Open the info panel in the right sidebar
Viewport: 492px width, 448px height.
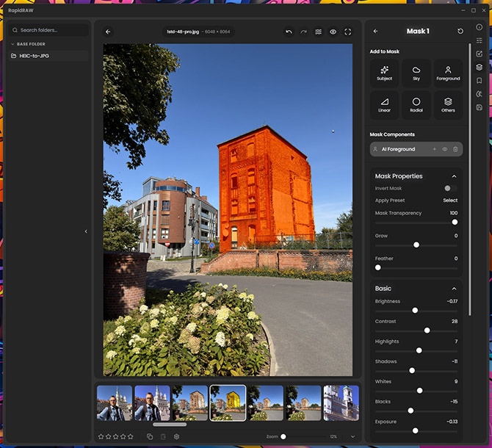(480, 27)
